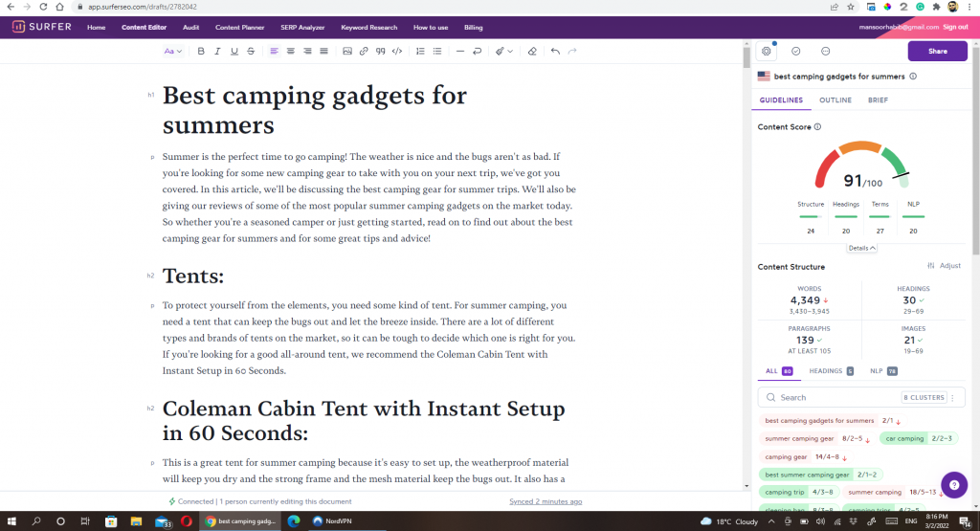
Task: Toggle the 8 Clusters view
Action: pos(924,397)
